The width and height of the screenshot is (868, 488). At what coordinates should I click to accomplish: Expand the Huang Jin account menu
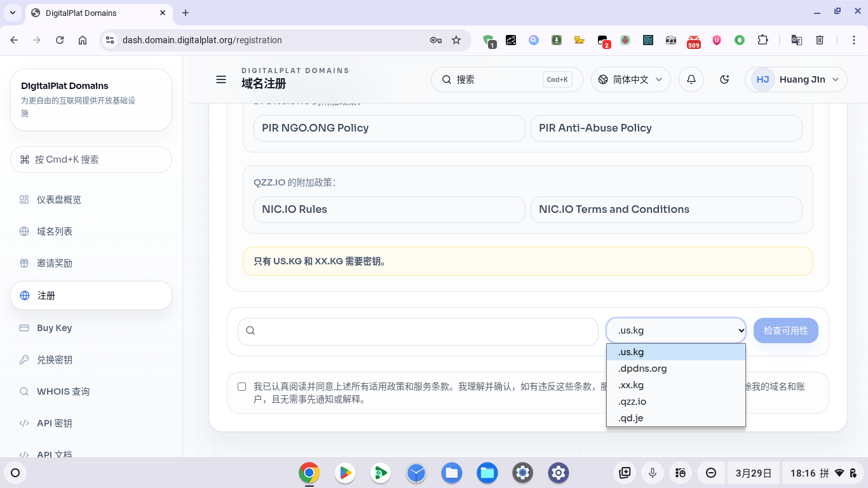pyautogui.click(x=796, y=79)
